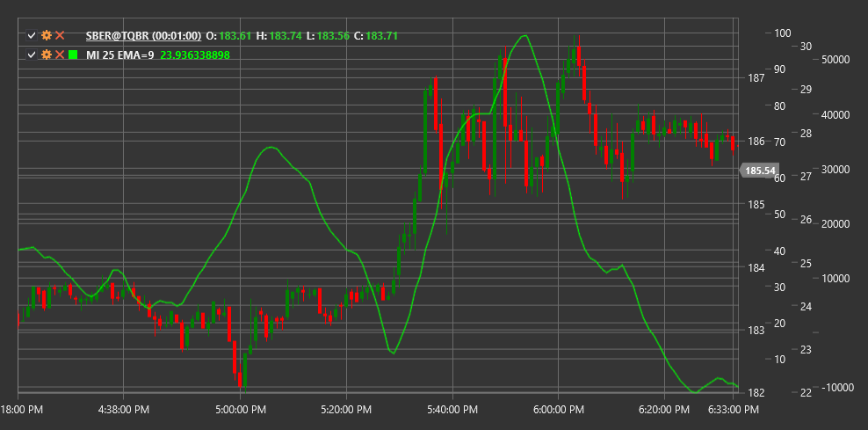Image resolution: width=868 pixels, height=430 pixels.
Task: Click the low value 183.56
Action: coord(334,36)
